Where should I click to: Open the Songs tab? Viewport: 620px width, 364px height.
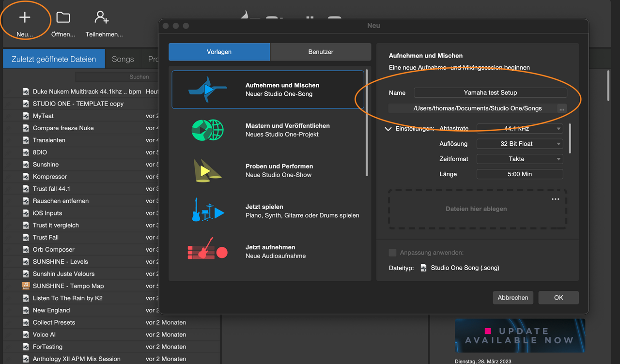(x=123, y=59)
